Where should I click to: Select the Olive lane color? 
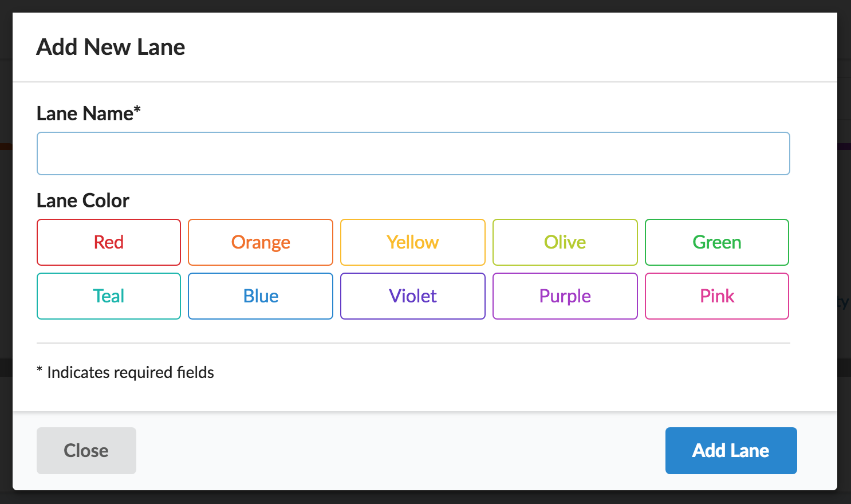[x=565, y=242]
